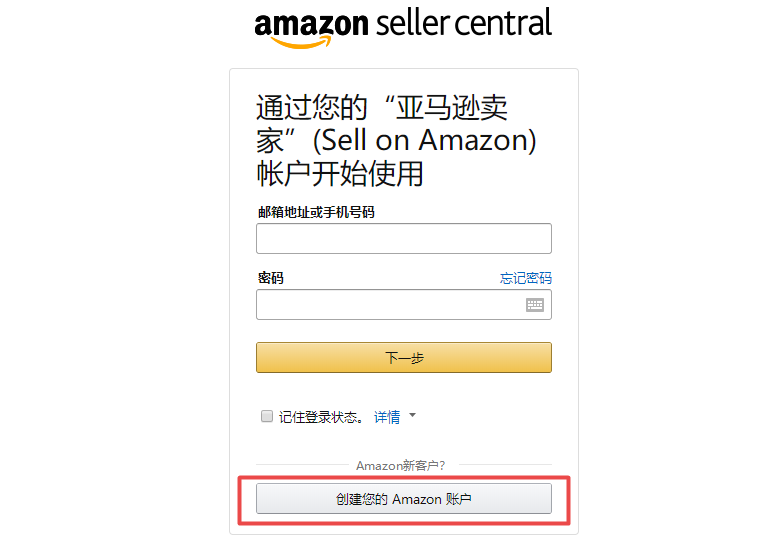
Task: Click the "amazon" wordmark in the header
Action: (x=312, y=24)
